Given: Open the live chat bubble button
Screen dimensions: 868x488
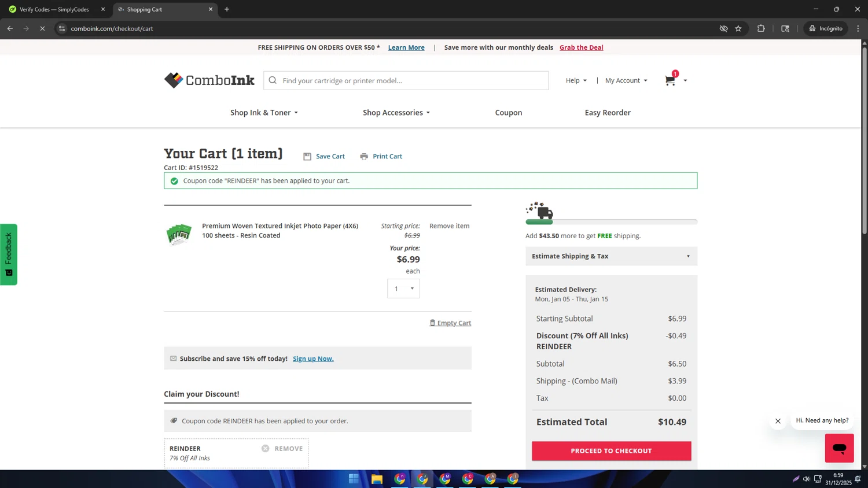Looking at the screenshot, I should coord(839,448).
